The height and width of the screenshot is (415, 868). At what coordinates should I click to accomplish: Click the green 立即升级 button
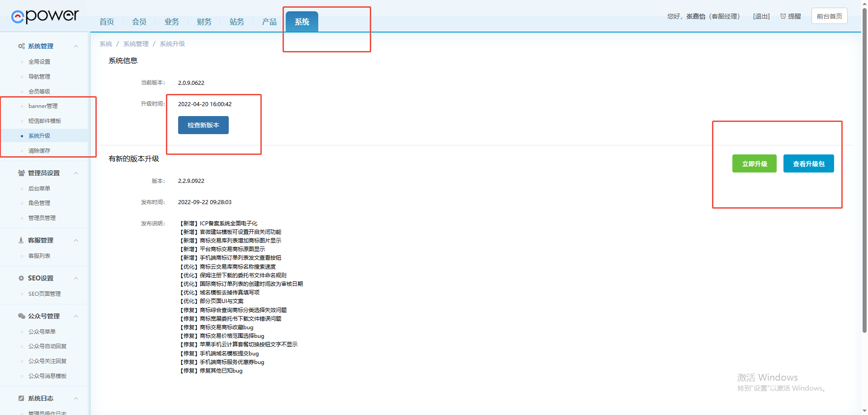click(x=754, y=163)
